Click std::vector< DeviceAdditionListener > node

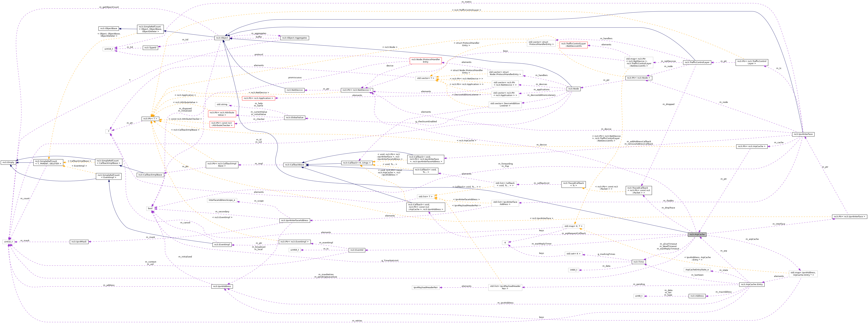[505, 105]
